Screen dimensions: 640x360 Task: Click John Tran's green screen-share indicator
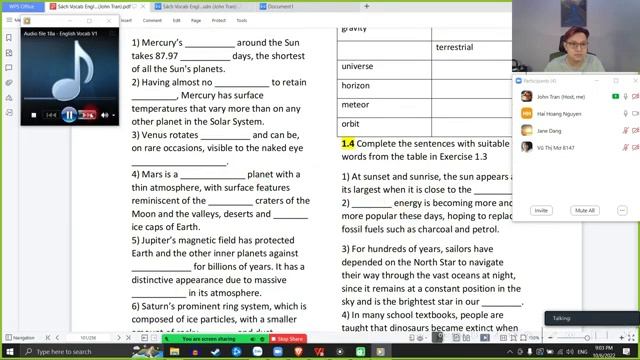click(616, 97)
